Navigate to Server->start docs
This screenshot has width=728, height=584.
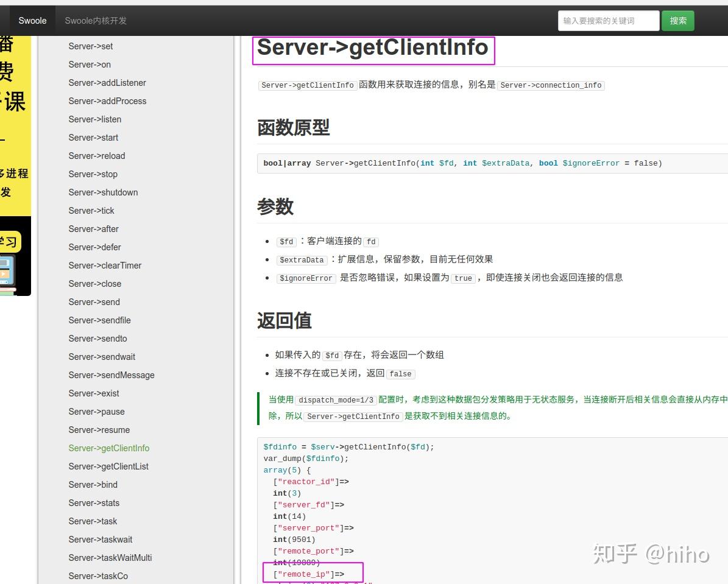[93, 137]
